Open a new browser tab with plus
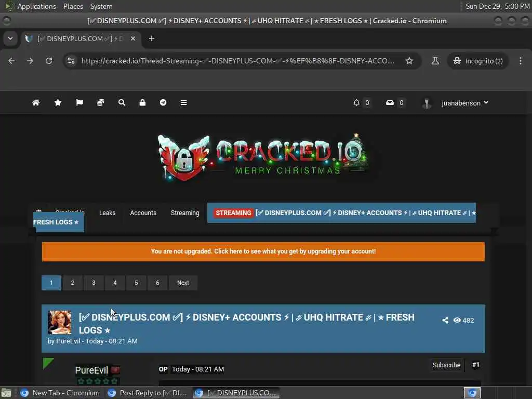The width and height of the screenshot is (532, 399). tap(152, 38)
